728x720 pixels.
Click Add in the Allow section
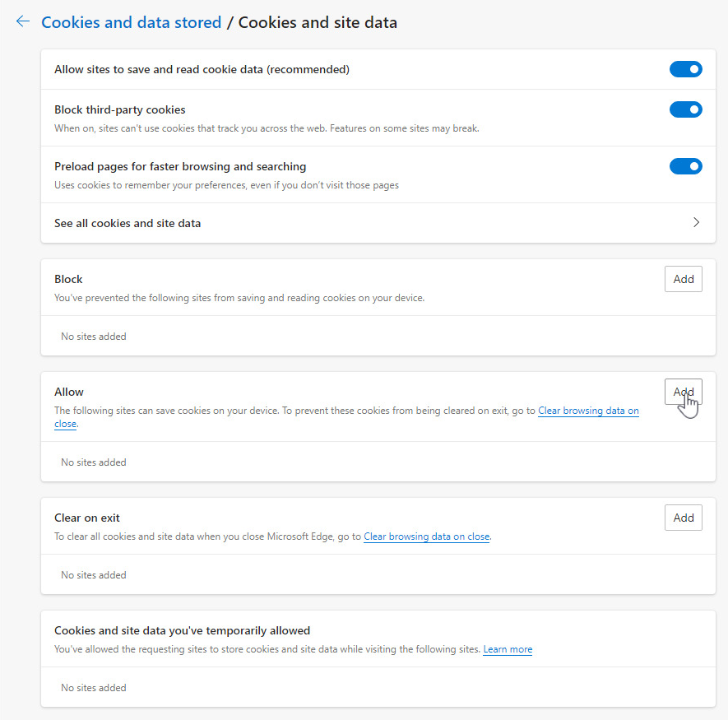[x=683, y=392]
